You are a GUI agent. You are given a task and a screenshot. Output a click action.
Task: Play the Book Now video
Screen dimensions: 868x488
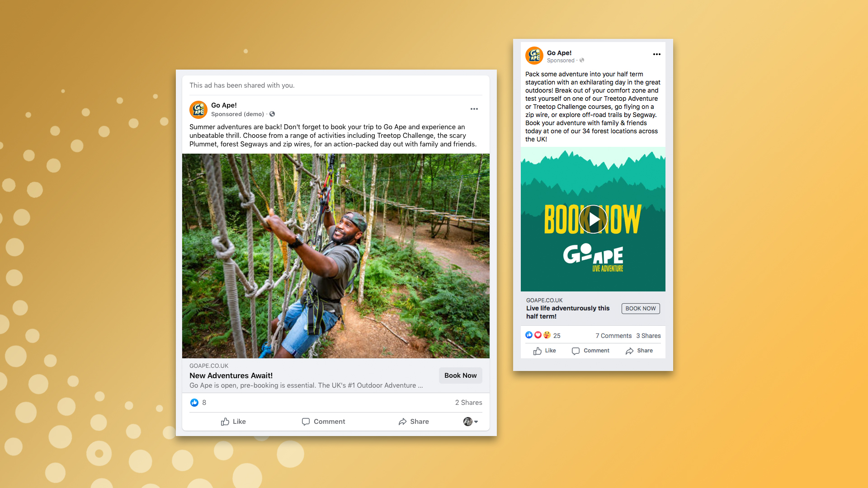pos(593,219)
